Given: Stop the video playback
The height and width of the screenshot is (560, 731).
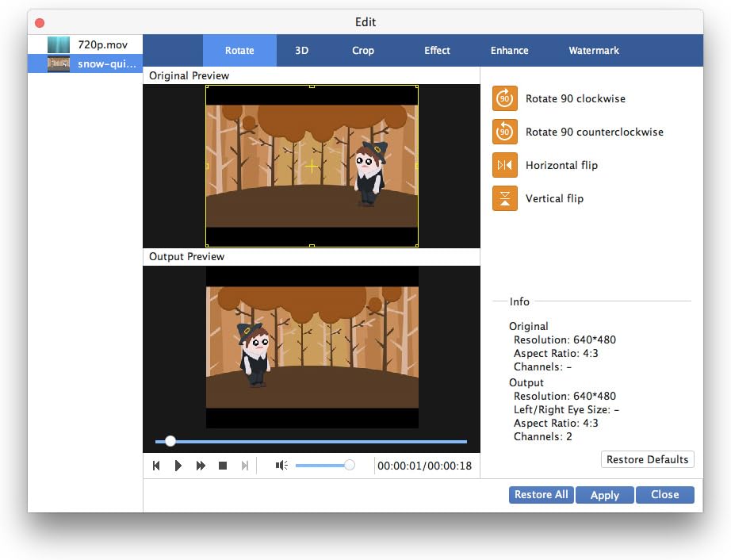Looking at the screenshot, I should point(223,466).
